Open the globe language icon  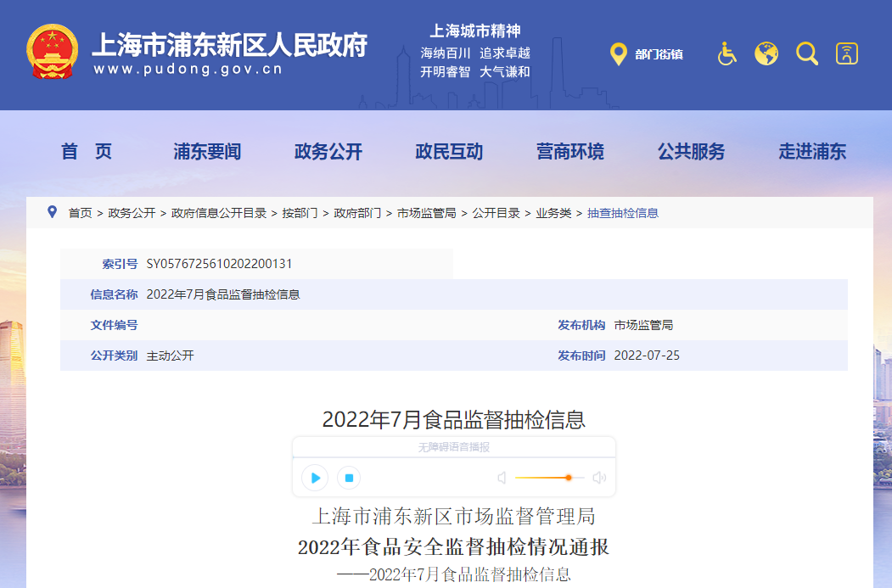[x=766, y=53]
